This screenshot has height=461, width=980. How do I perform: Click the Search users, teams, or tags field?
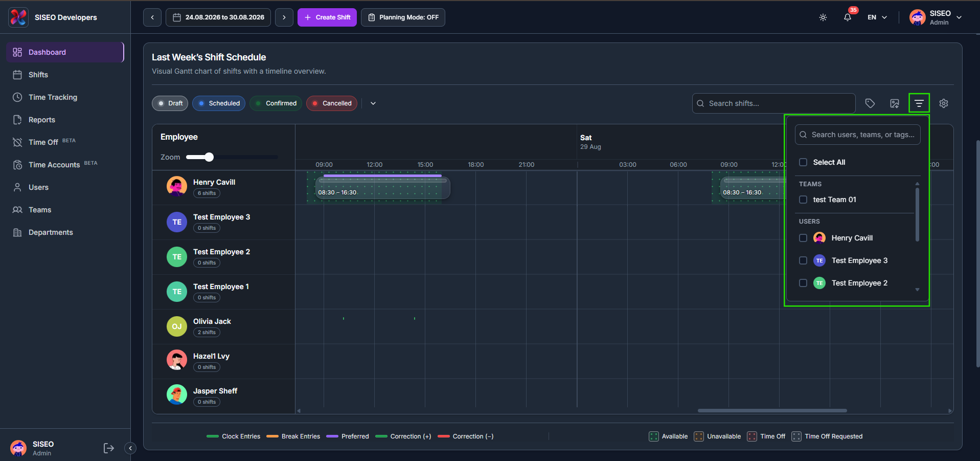857,135
